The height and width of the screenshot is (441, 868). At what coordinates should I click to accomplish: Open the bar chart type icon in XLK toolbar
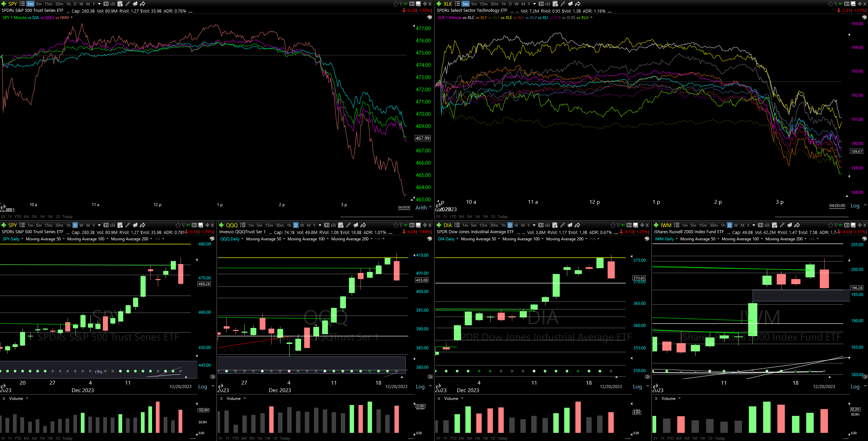click(x=548, y=4)
